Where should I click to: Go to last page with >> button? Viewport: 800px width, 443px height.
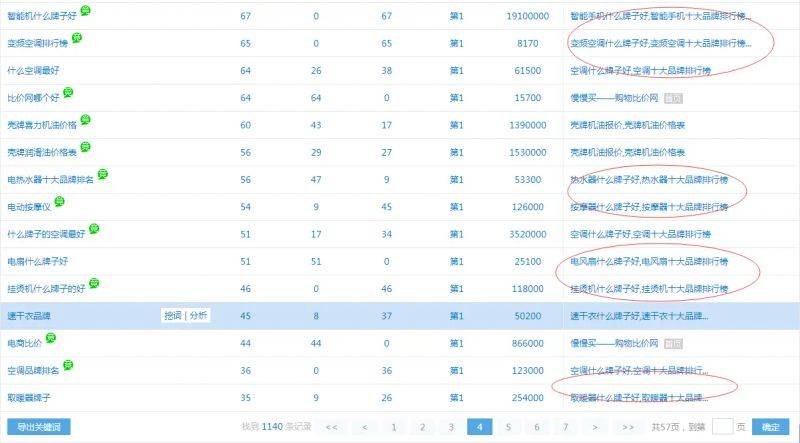point(628,427)
